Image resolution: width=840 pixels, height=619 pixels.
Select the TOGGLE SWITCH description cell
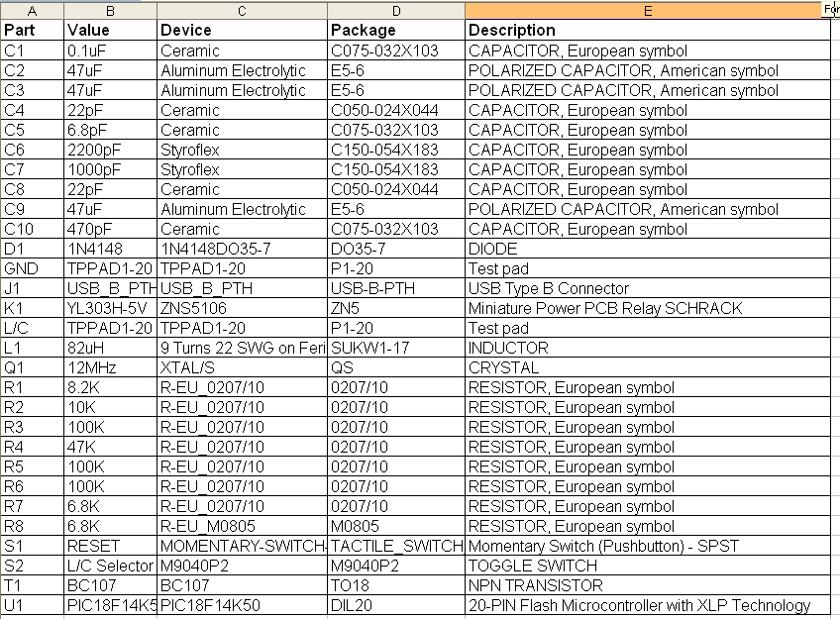point(648,566)
